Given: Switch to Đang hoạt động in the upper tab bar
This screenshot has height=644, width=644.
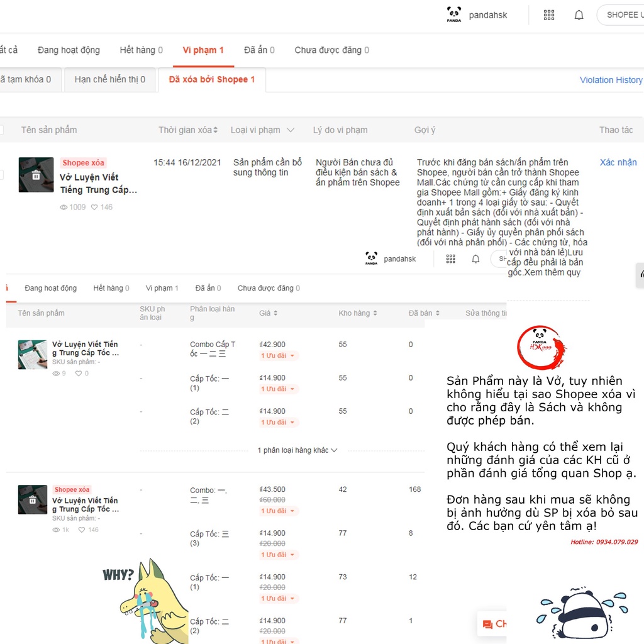Looking at the screenshot, I should pyautogui.click(x=69, y=50).
